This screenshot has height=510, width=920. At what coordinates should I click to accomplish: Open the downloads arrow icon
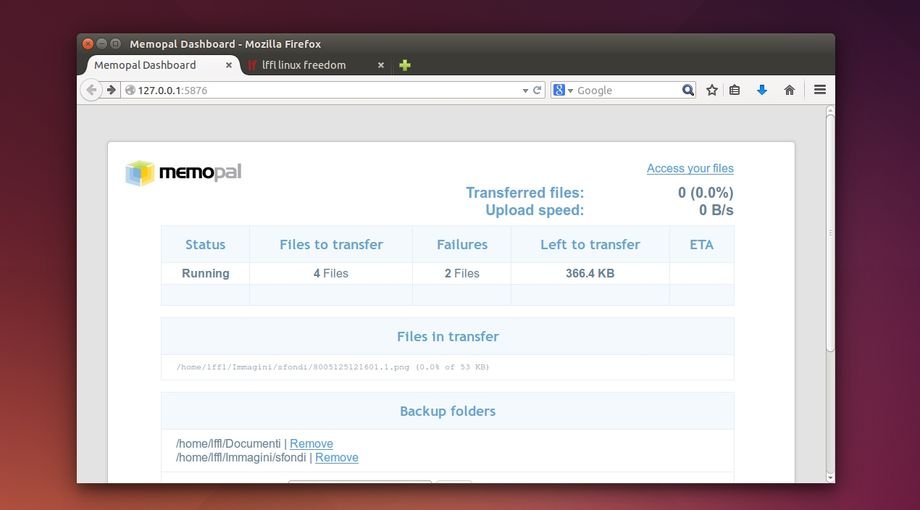coord(762,90)
